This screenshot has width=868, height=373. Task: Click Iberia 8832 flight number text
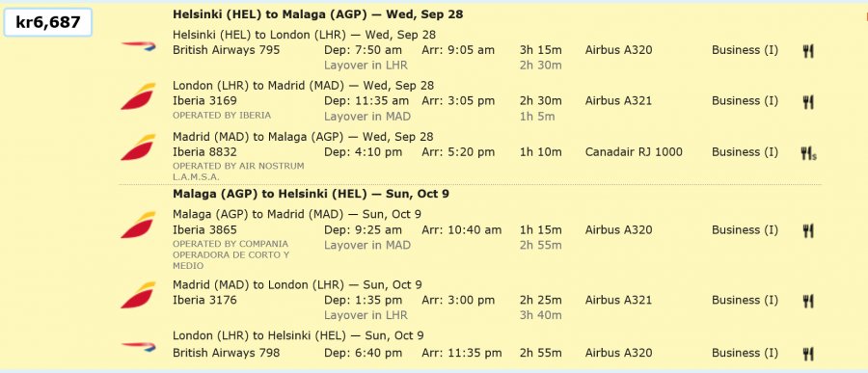coord(204,151)
